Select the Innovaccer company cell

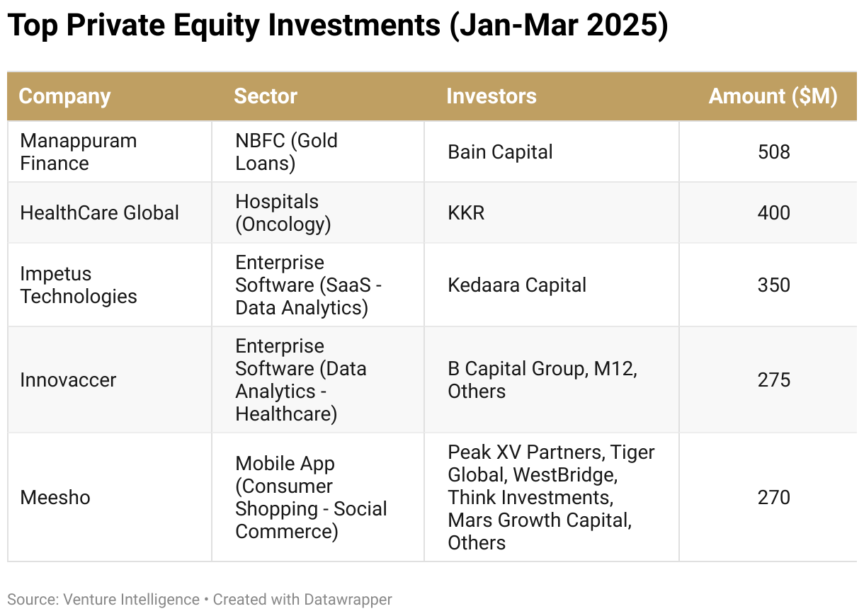[x=68, y=380]
